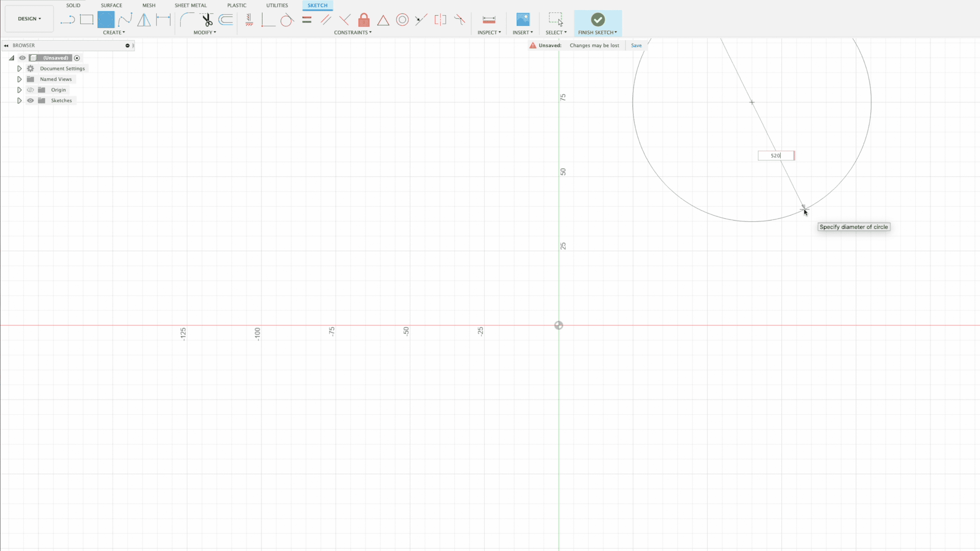
Task: Expand the Named Views folder
Action: point(19,79)
